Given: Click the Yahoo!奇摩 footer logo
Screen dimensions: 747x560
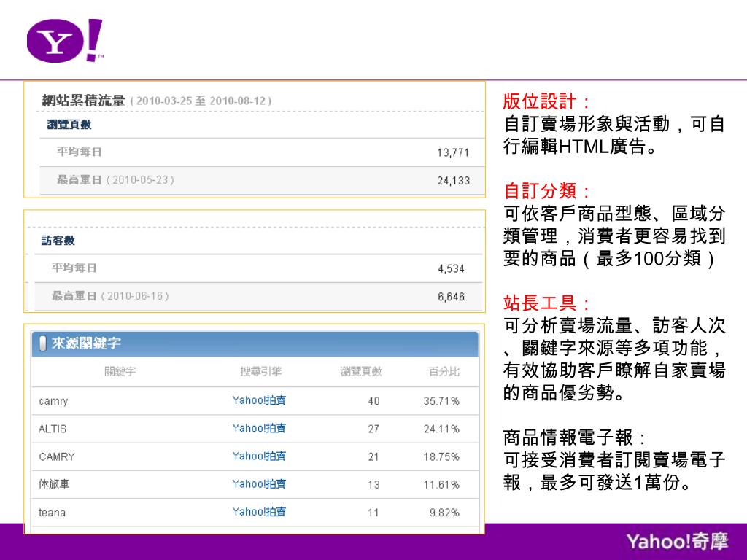Looking at the screenshot, I should tap(678, 542).
